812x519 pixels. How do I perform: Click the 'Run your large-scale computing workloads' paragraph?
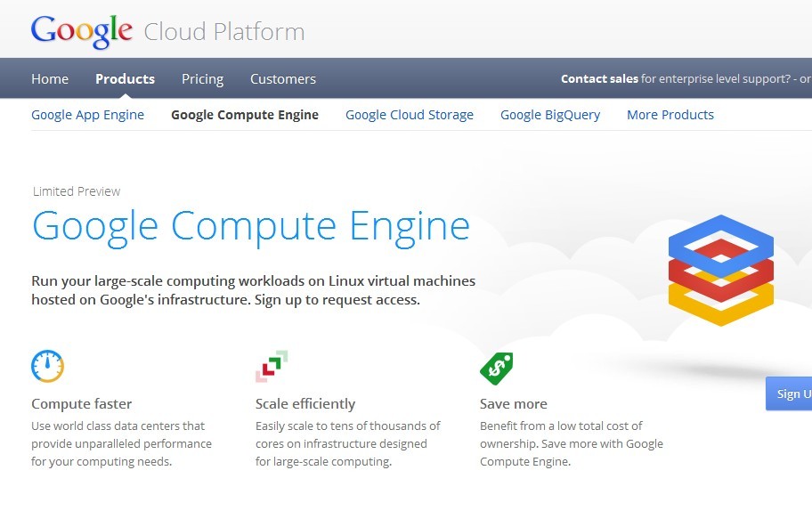[x=253, y=290]
